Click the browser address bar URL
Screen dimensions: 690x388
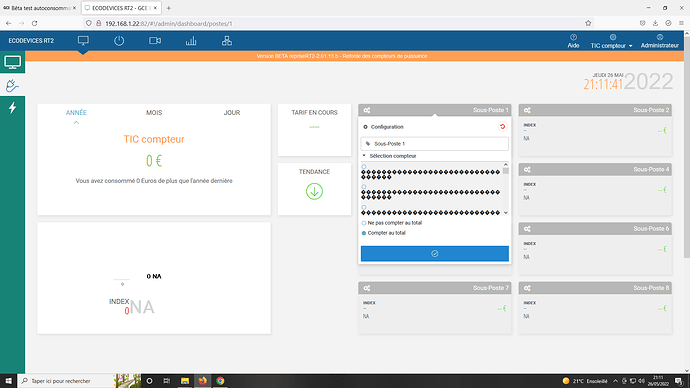[x=169, y=23]
